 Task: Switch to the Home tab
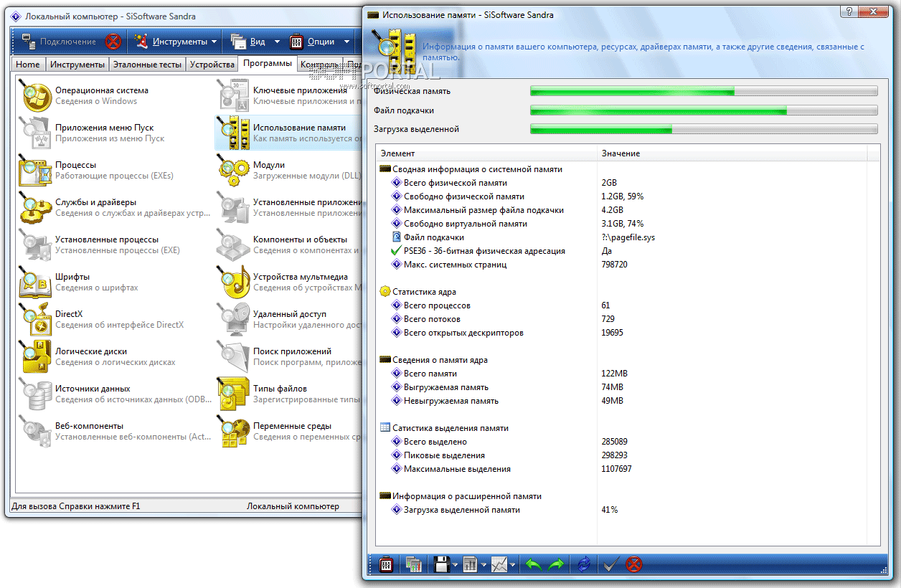click(x=28, y=65)
